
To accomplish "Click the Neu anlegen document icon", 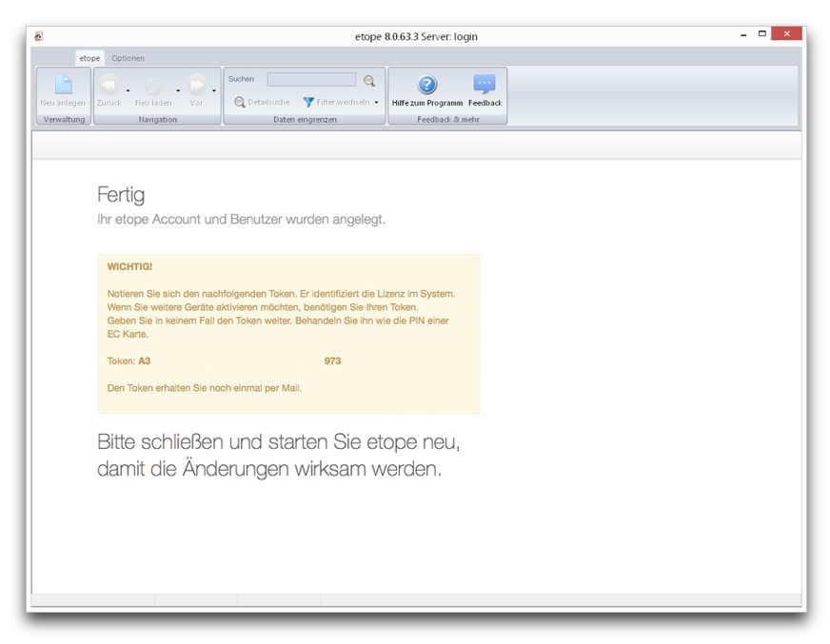I will (63, 84).
